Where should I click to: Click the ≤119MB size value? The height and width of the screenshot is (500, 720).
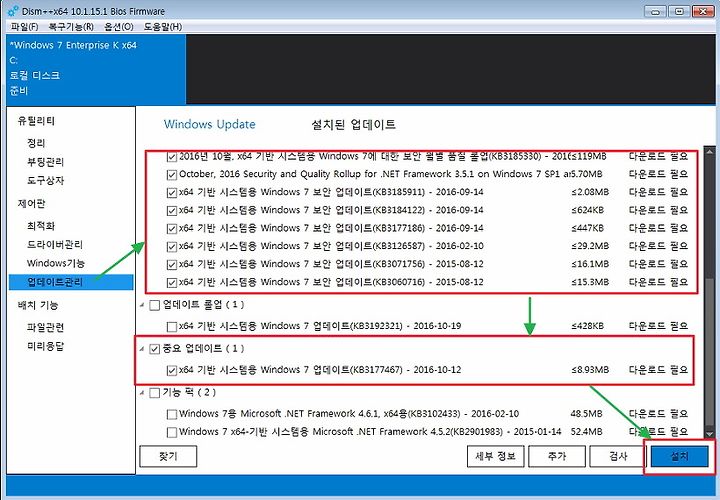589,156
